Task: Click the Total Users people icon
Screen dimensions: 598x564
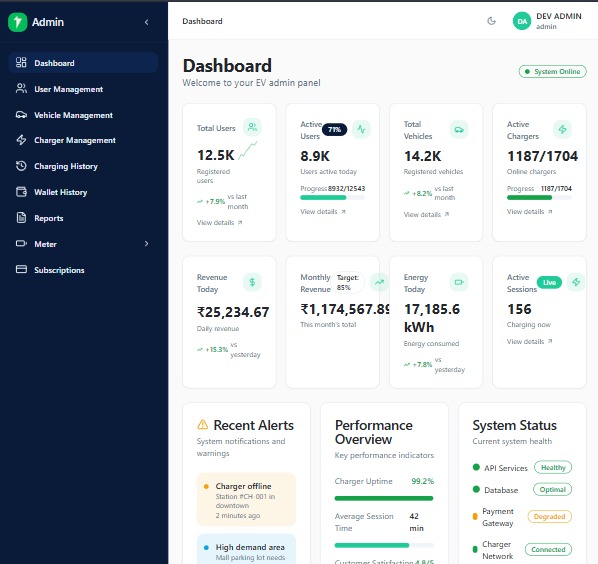Action: [252, 127]
